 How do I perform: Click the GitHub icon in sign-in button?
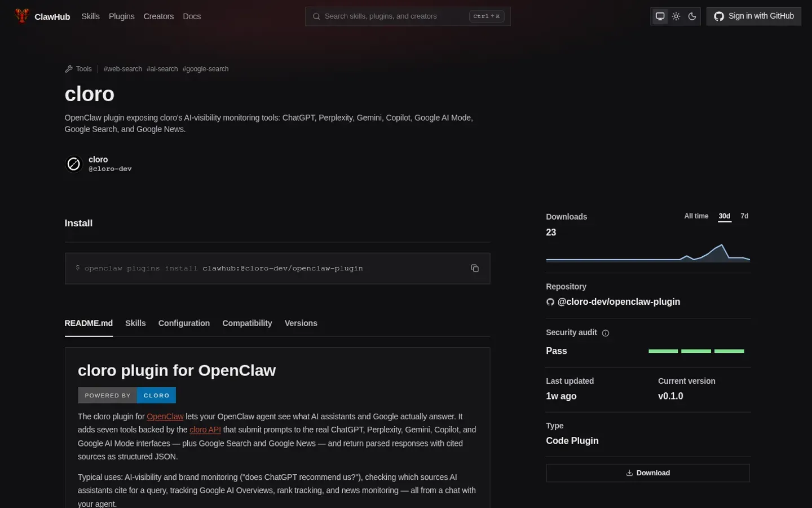pos(719,16)
